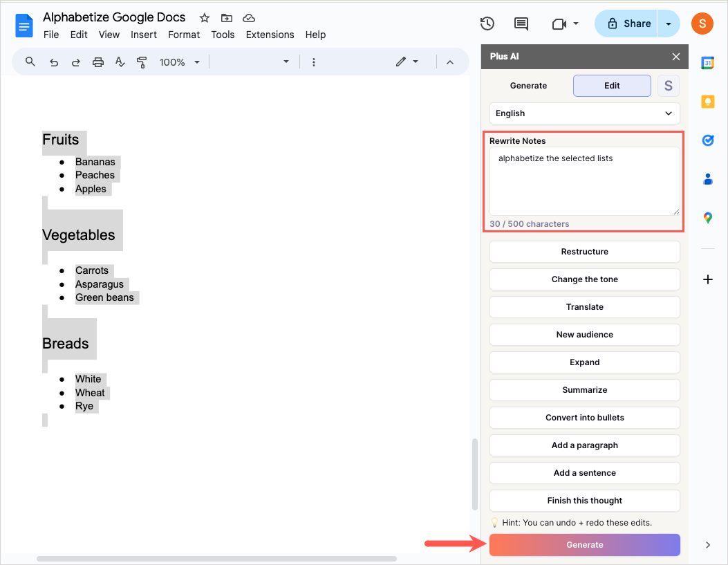
Task: Open the editing mode pencil dropdown
Action: (407, 62)
